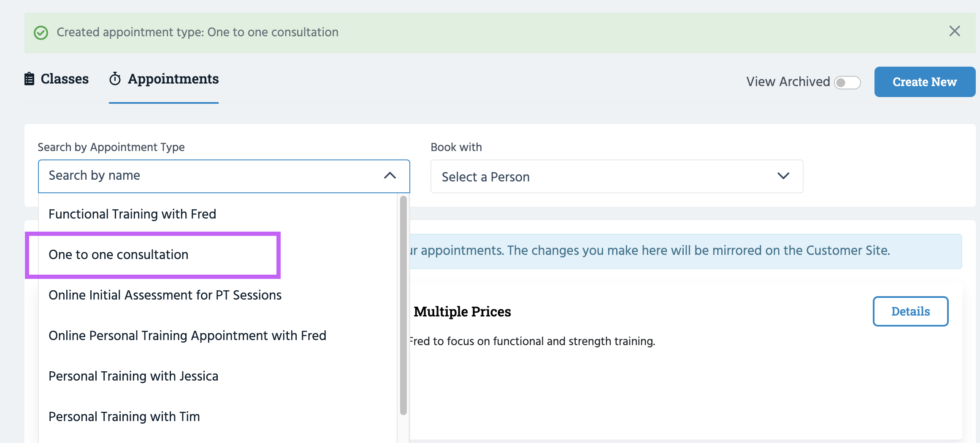This screenshot has height=443, width=980.
Task: Open the Select a Person dropdown
Action: 608,176
